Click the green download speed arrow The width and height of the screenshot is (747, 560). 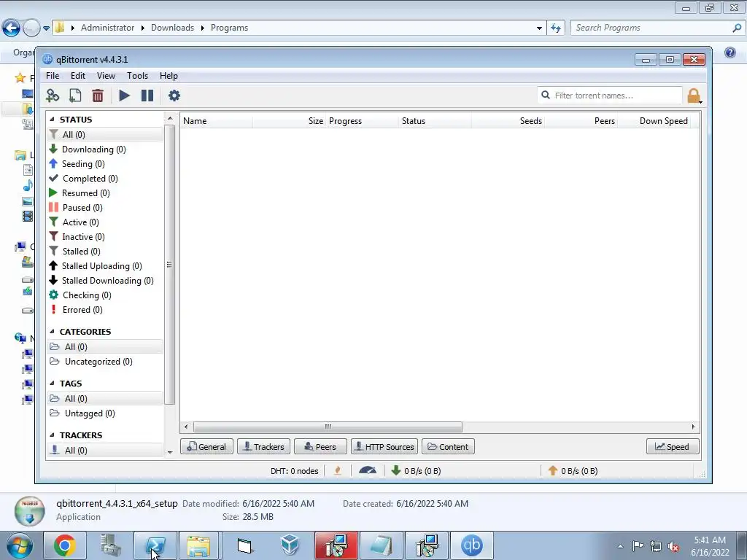click(x=395, y=470)
